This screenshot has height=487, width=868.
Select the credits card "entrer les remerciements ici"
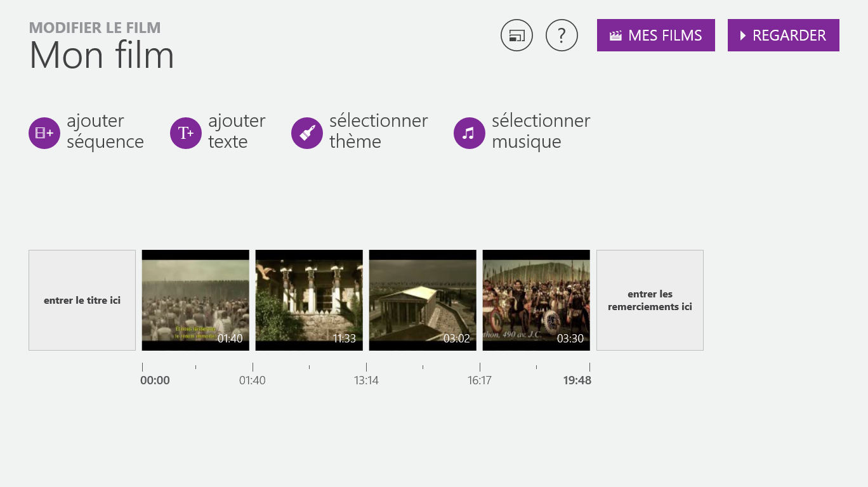pyautogui.click(x=650, y=301)
